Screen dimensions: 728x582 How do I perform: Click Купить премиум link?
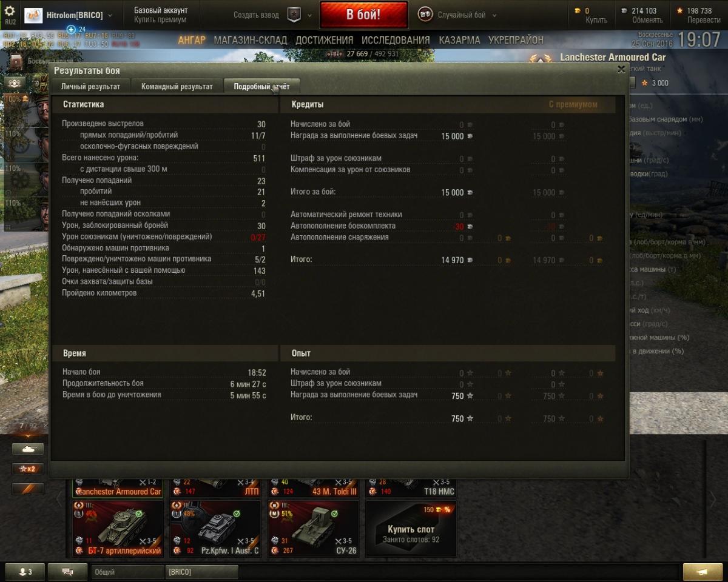(x=160, y=20)
